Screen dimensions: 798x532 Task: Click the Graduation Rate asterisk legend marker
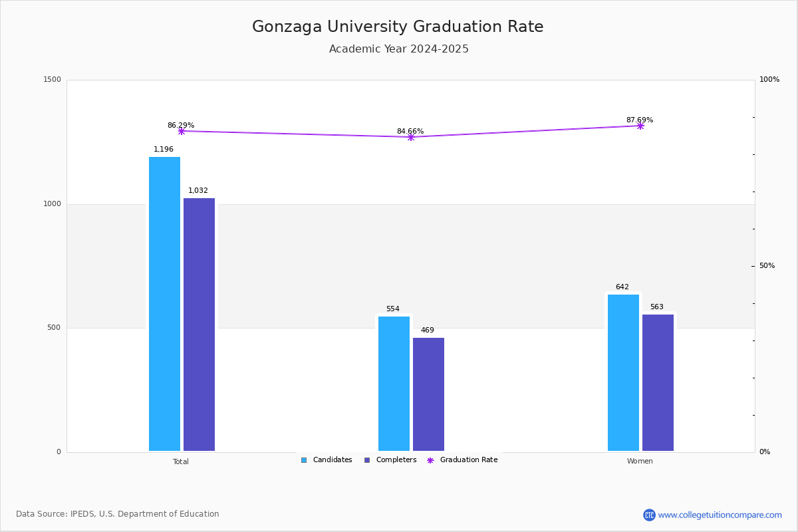430,460
